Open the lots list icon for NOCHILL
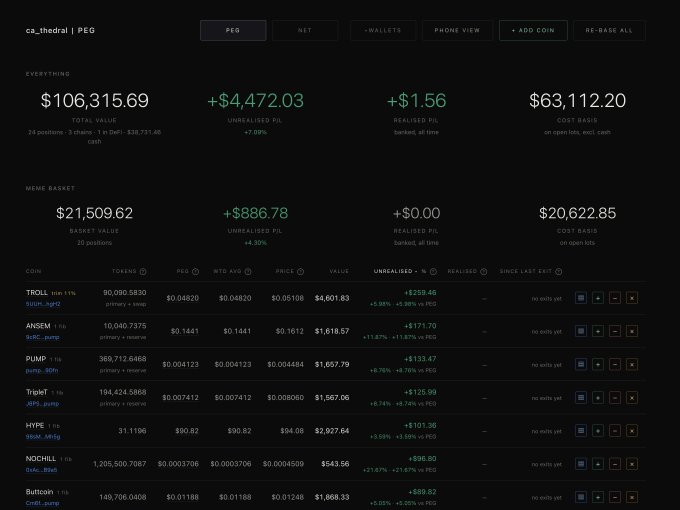This screenshot has height=510, width=680. click(x=581, y=464)
